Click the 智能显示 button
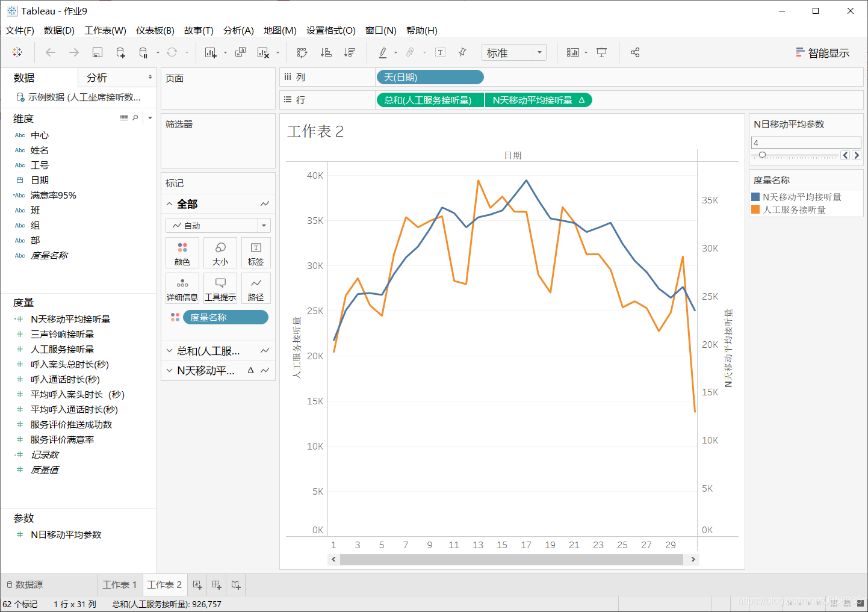This screenshot has width=868, height=612. (823, 53)
